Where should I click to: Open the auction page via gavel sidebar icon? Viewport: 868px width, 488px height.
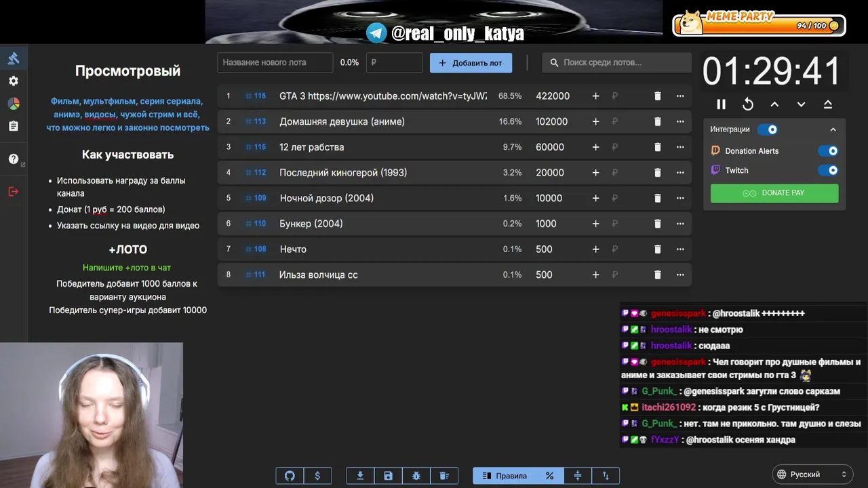[x=14, y=58]
